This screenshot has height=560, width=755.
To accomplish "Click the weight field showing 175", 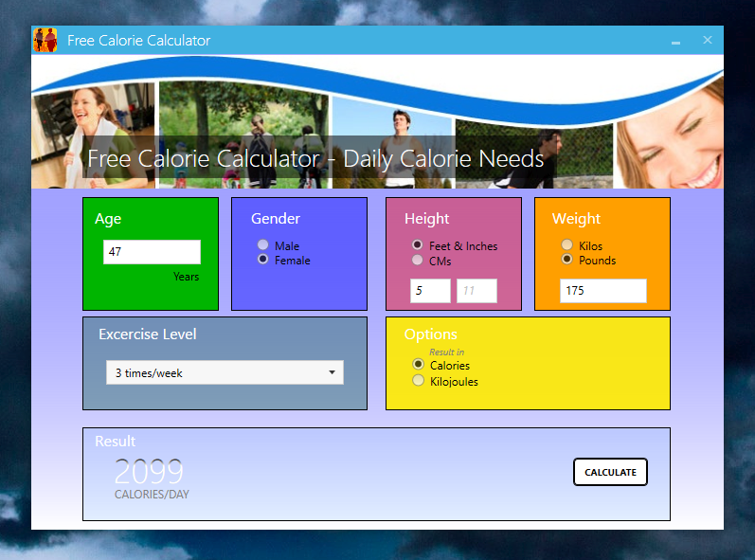I will pyautogui.click(x=602, y=291).
